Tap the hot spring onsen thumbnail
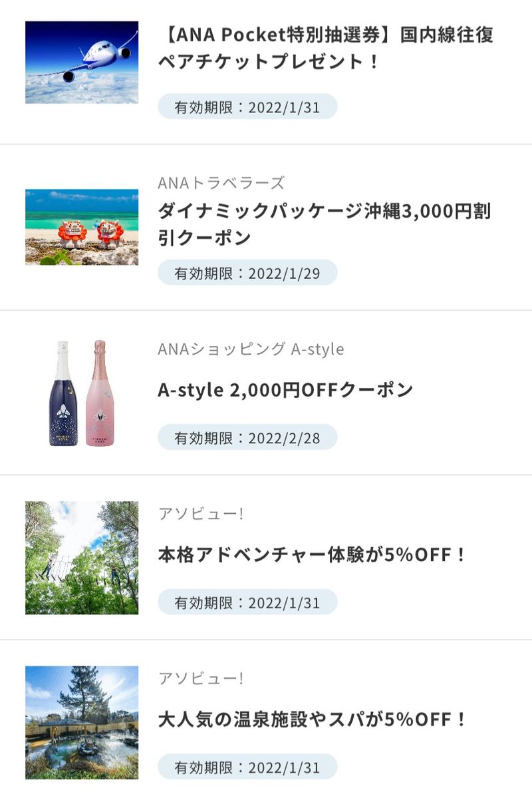 tap(82, 722)
